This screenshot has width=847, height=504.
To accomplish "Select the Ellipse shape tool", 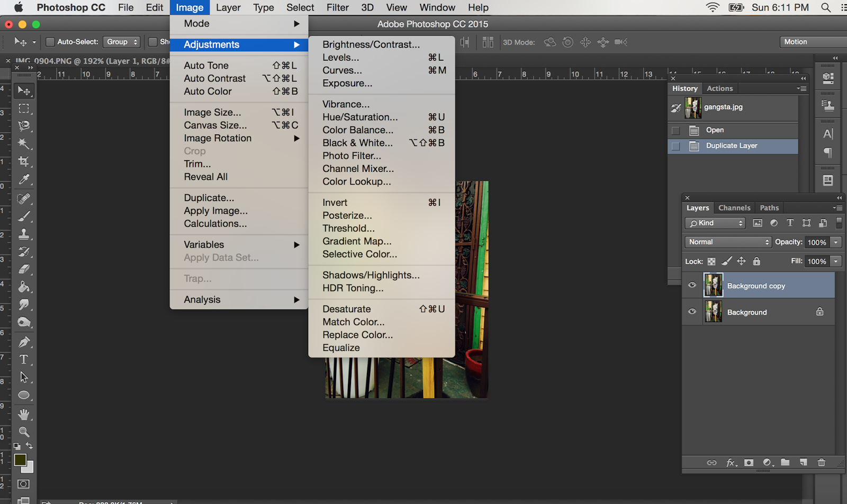I will click(x=24, y=395).
